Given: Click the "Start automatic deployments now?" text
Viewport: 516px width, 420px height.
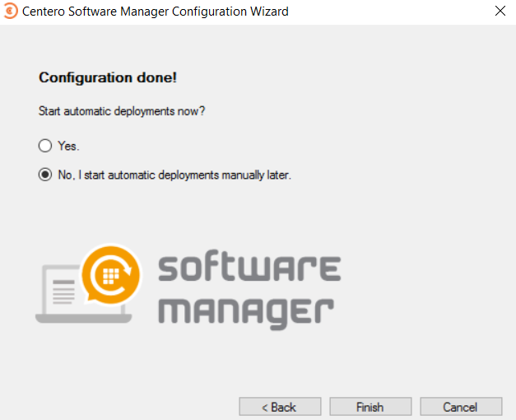Looking at the screenshot, I should (x=122, y=111).
